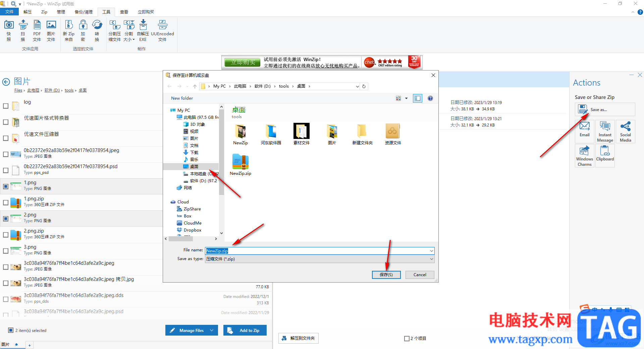Screen dimensions: 644x349
Task: Open the 河东软件园 folder
Action: pyautogui.click(x=271, y=134)
